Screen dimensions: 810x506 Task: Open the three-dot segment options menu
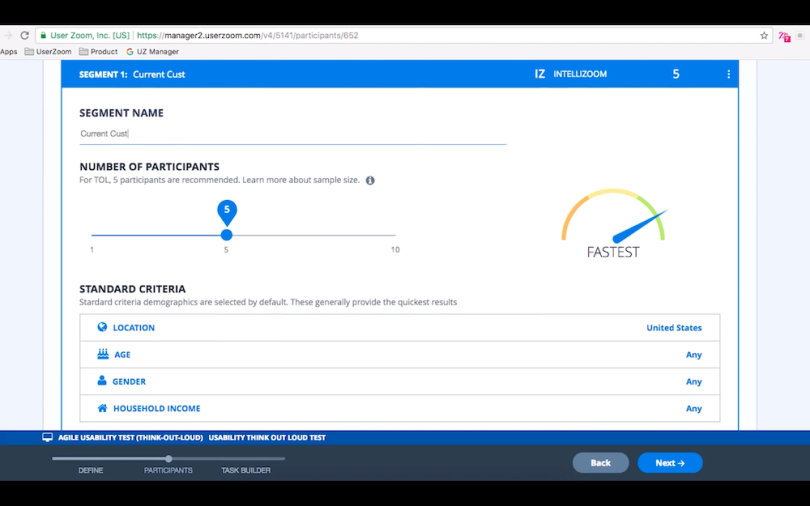(x=728, y=74)
